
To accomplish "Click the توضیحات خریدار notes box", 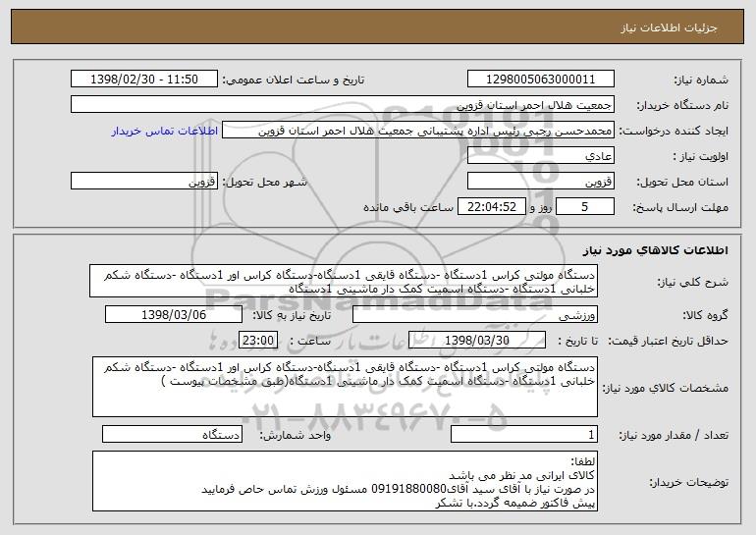I will coord(345,481).
